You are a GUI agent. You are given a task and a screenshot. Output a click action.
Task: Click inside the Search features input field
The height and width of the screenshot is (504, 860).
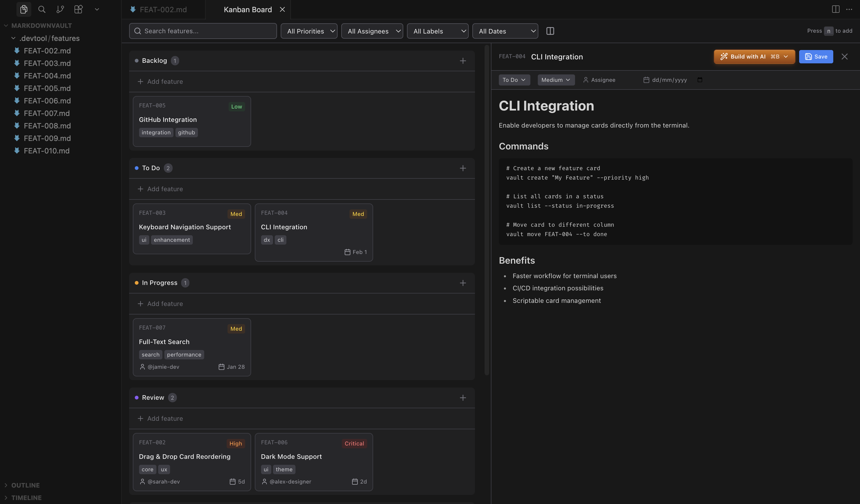point(203,31)
